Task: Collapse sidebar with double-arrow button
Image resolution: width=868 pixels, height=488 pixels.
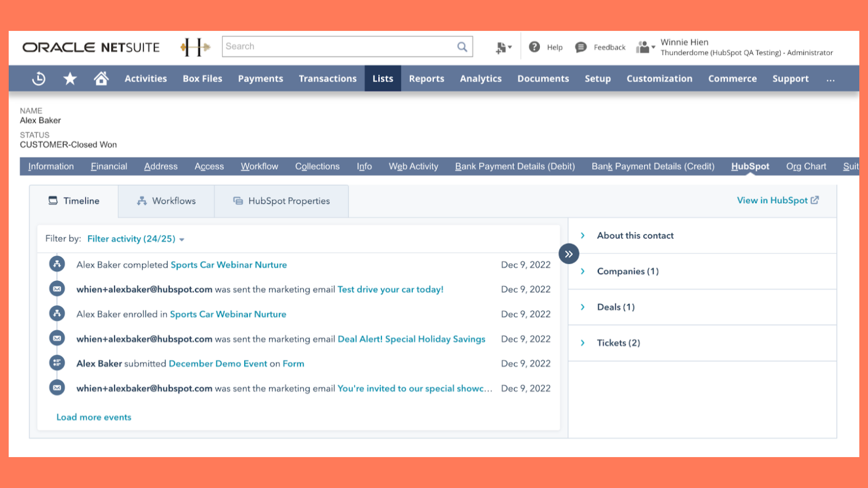Action: tap(569, 254)
